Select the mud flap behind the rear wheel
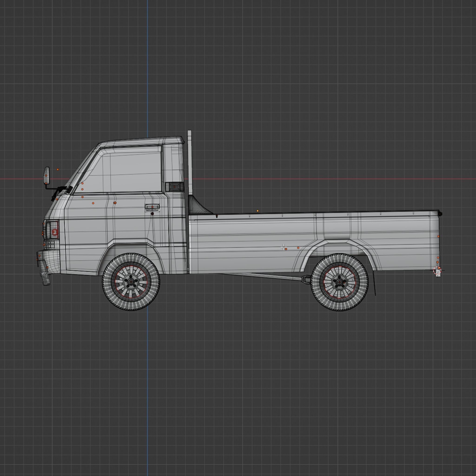This screenshot has height=476, width=476. pos(374,283)
